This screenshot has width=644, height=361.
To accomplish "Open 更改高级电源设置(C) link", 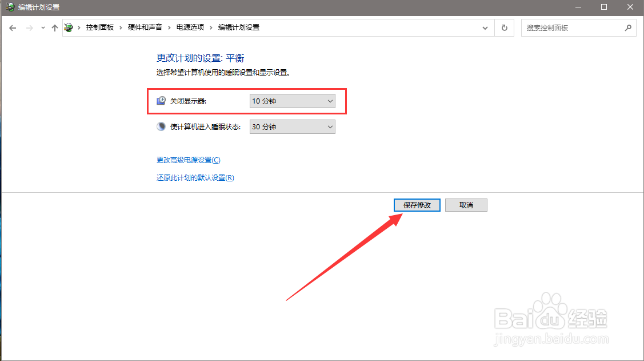I will (189, 160).
